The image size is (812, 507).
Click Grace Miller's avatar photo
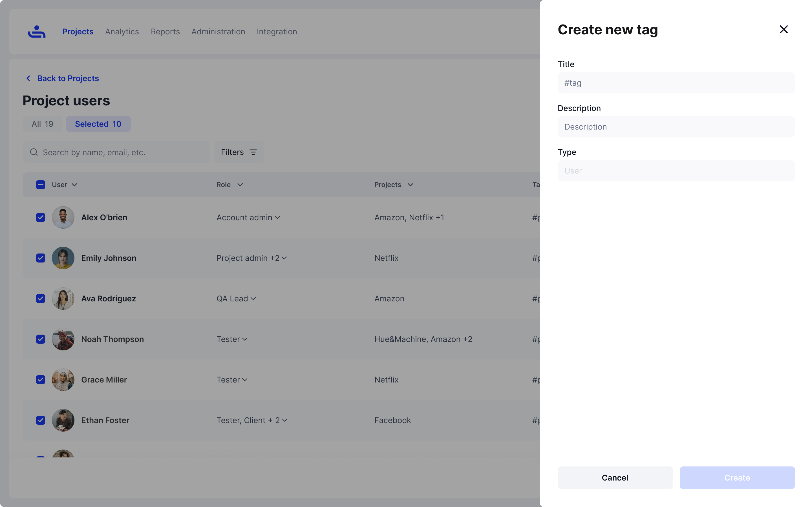(x=63, y=380)
